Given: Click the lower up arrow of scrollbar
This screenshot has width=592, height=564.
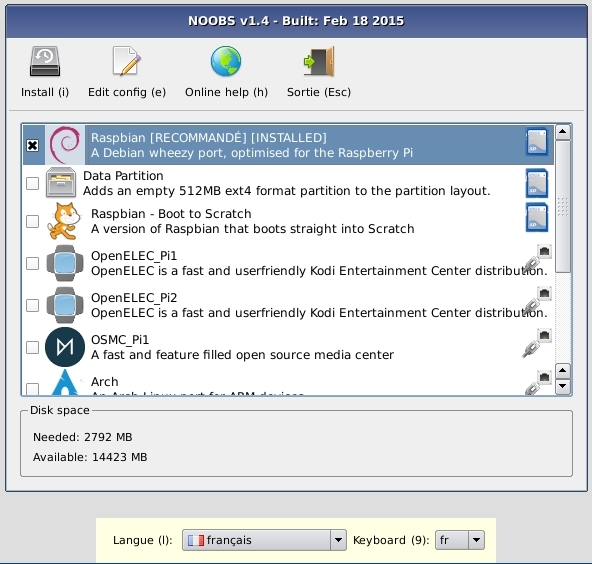Looking at the screenshot, I should click(x=563, y=371).
